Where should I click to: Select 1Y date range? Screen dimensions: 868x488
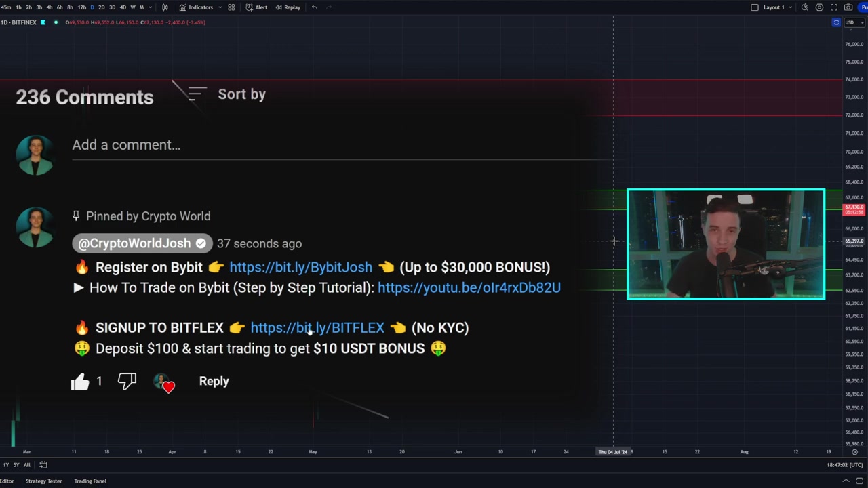5,465
